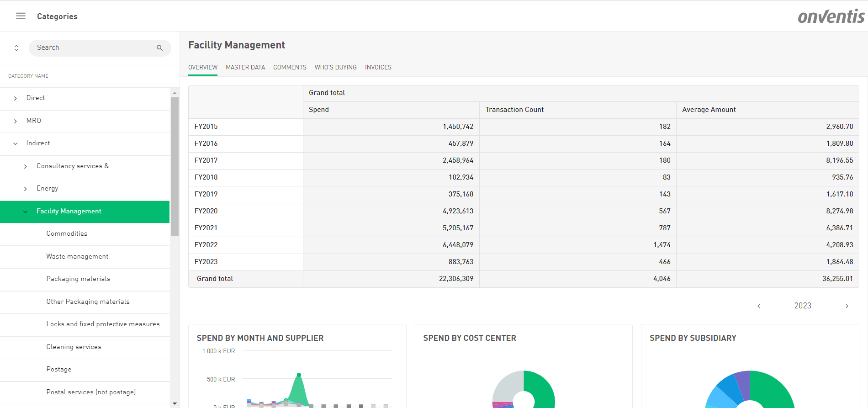Viewport: 868px width, 408px height.
Task: Collapse the Indirect category
Action: [x=16, y=143]
